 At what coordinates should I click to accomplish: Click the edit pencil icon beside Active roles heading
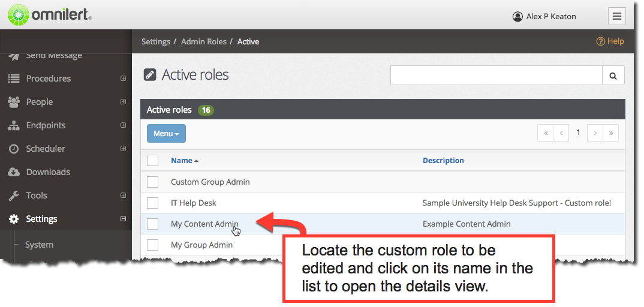click(x=149, y=75)
